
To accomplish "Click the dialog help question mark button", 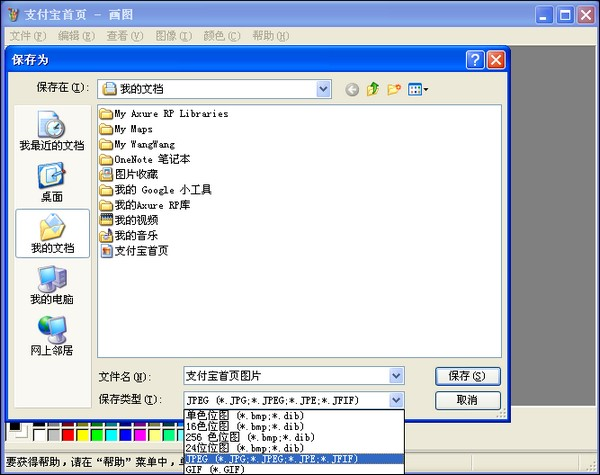I will tap(473, 60).
